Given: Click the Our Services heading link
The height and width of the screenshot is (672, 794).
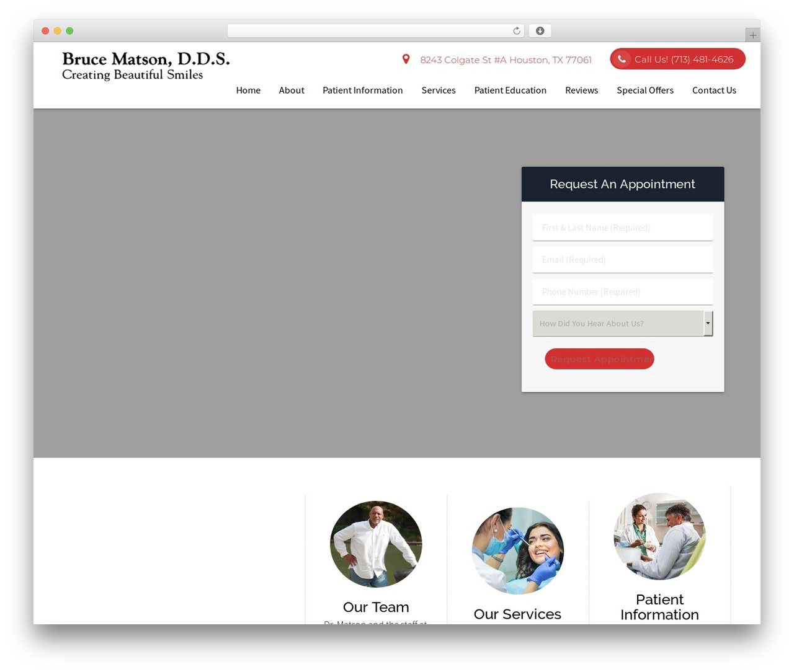Looking at the screenshot, I should [517, 614].
